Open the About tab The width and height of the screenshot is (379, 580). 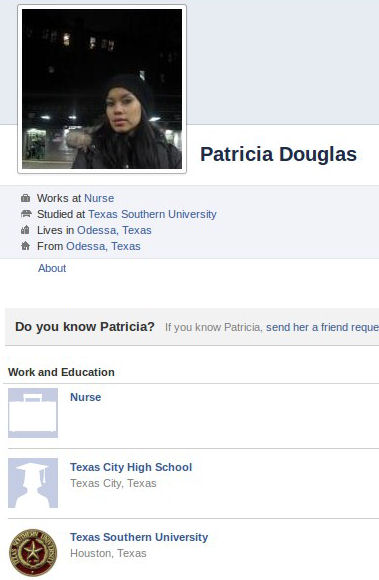[x=52, y=268]
